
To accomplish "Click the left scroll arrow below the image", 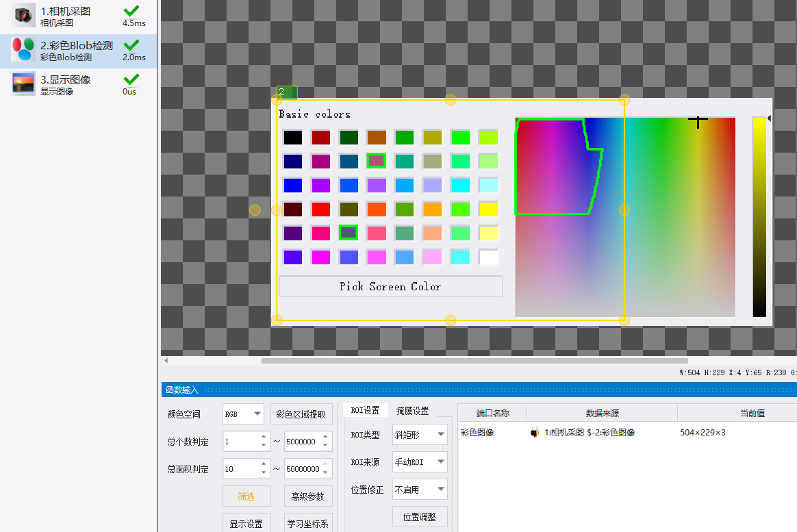I will [166, 361].
